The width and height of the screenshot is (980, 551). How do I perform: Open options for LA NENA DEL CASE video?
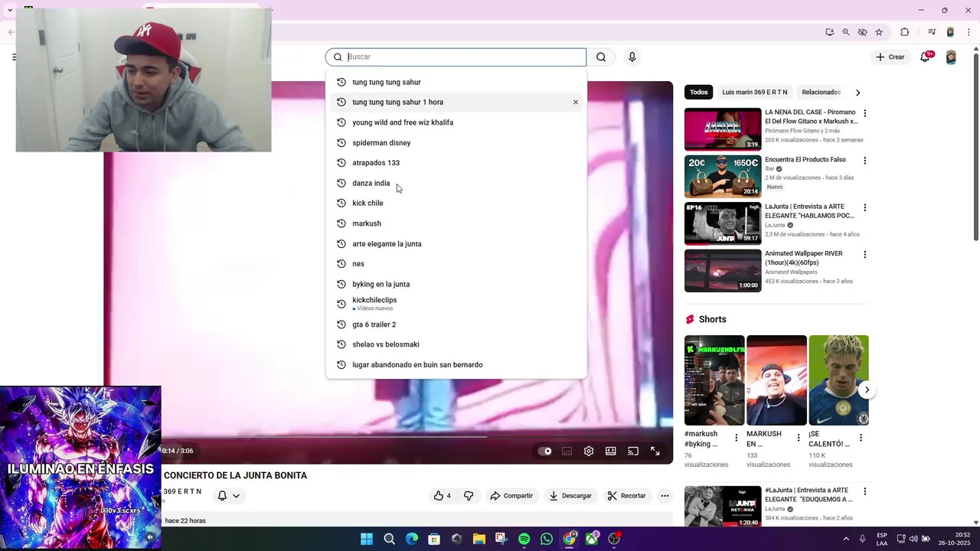(865, 113)
